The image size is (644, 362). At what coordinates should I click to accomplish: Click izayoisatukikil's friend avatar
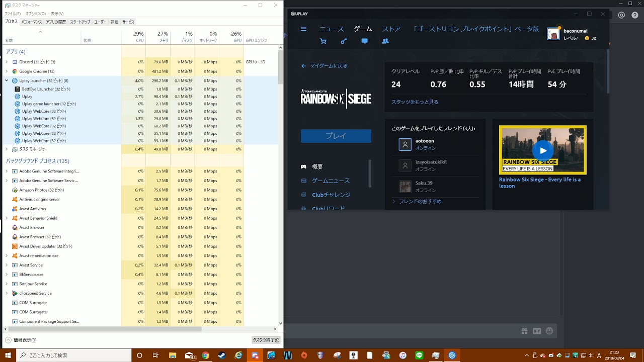click(x=405, y=165)
